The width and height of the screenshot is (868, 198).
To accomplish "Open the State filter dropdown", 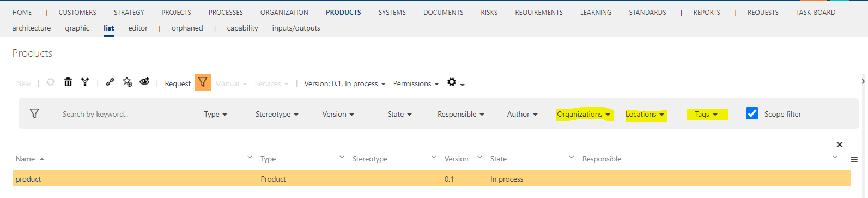I will [399, 114].
